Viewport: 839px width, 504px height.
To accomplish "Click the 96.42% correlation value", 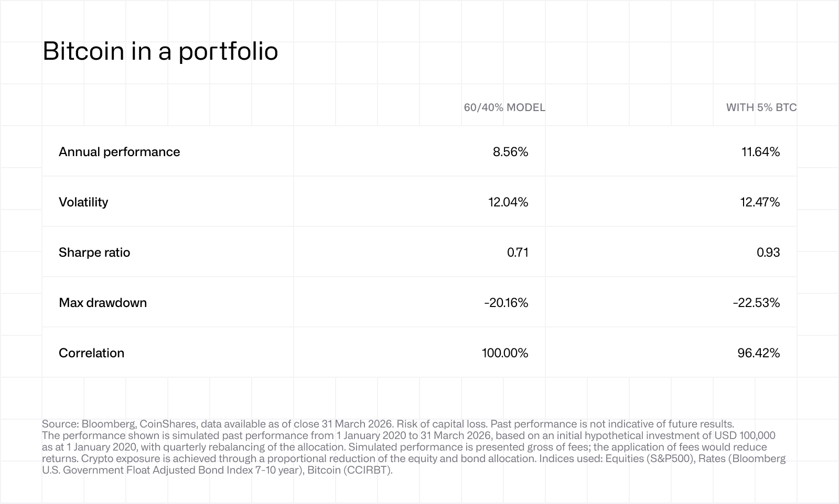I will [759, 353].
